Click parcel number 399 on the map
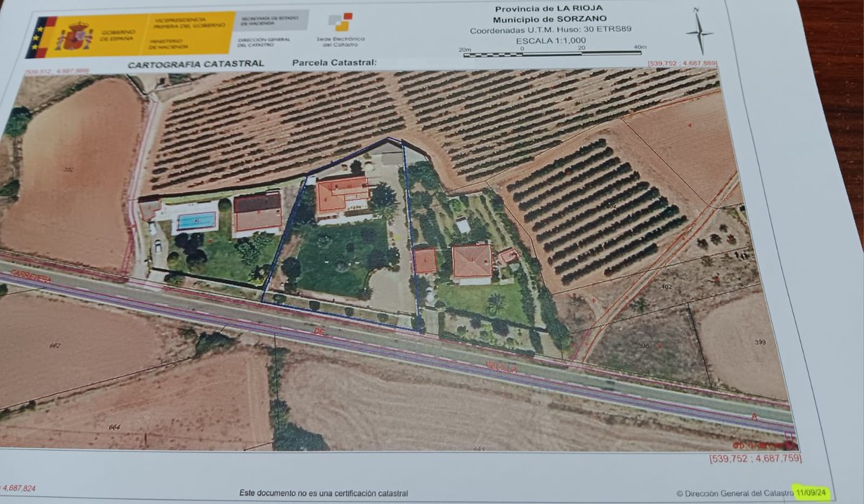Image resolution: width=864 pixels, height=504 pixels. click(x=760, y=341)
